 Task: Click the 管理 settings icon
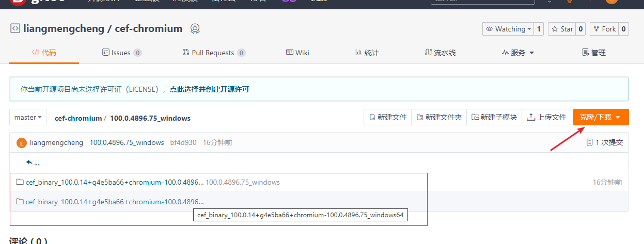click(586, 53)
